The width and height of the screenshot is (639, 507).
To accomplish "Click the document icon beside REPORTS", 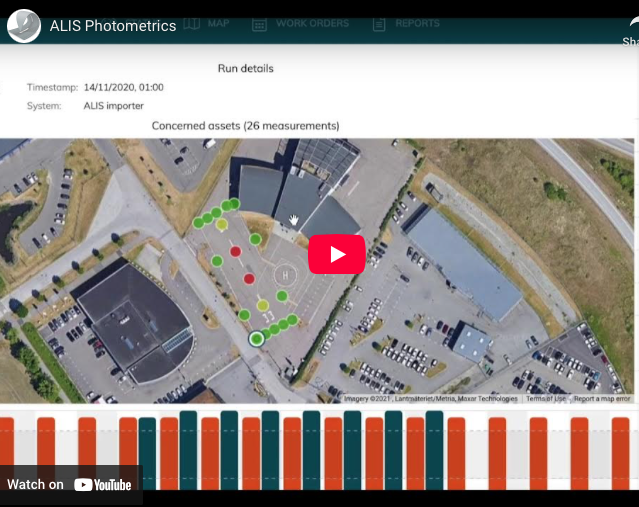I will [379, 23].
